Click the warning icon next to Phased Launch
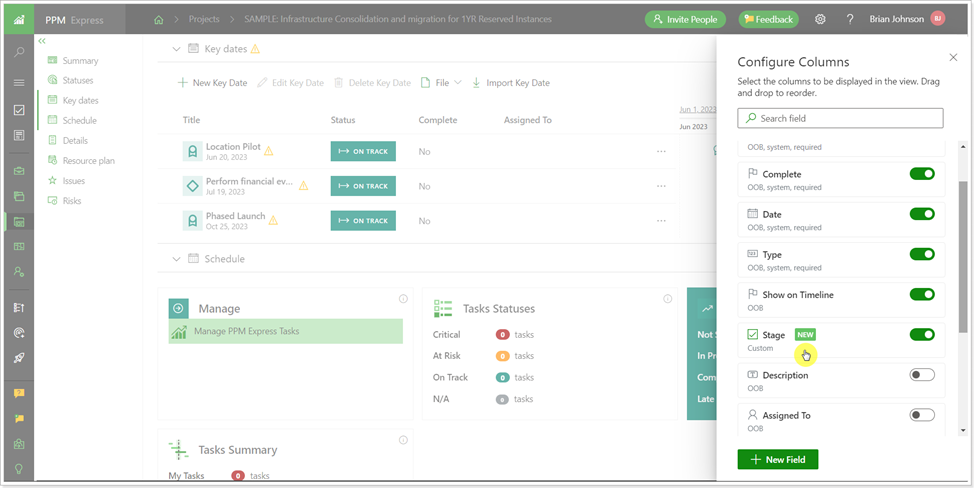974x488 pixels. 273,220
